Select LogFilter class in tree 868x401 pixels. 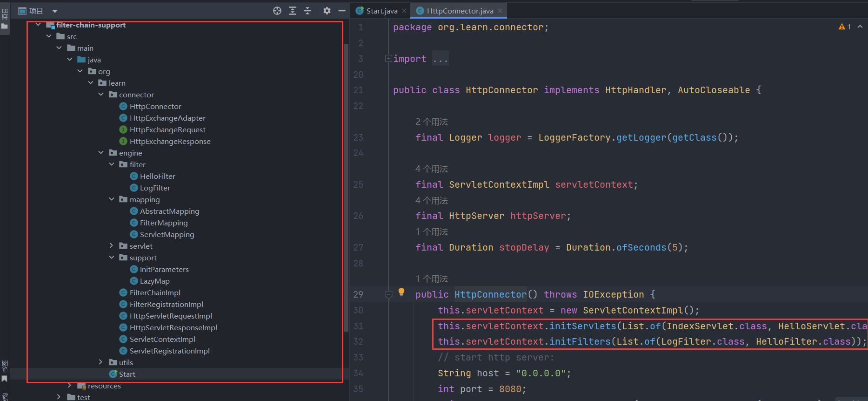tap(155, 188)
